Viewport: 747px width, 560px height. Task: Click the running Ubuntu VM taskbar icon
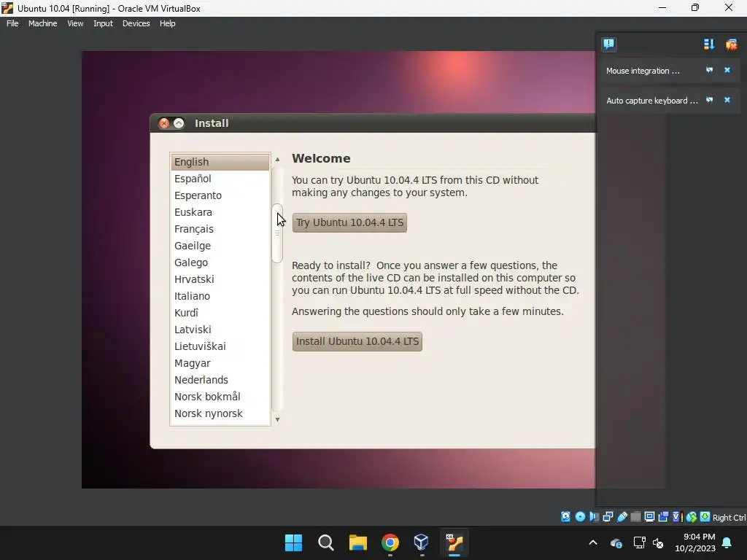pos(454,542)
